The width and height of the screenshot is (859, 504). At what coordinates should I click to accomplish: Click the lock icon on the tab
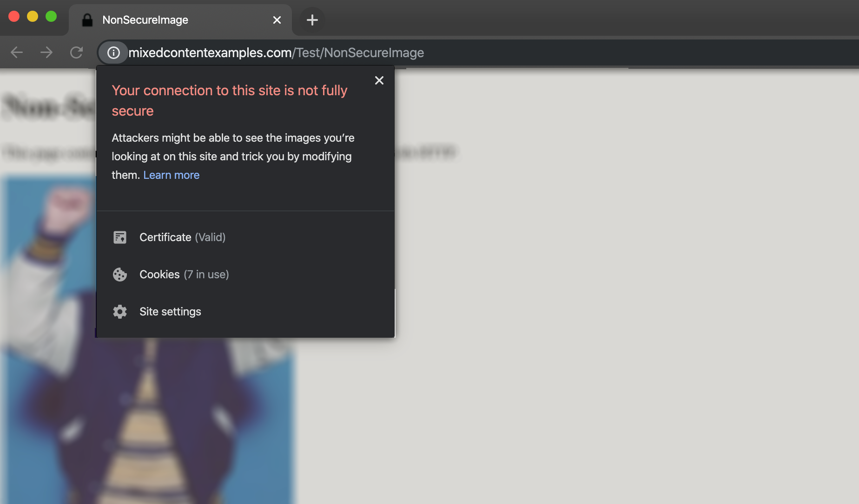[87, 20]
